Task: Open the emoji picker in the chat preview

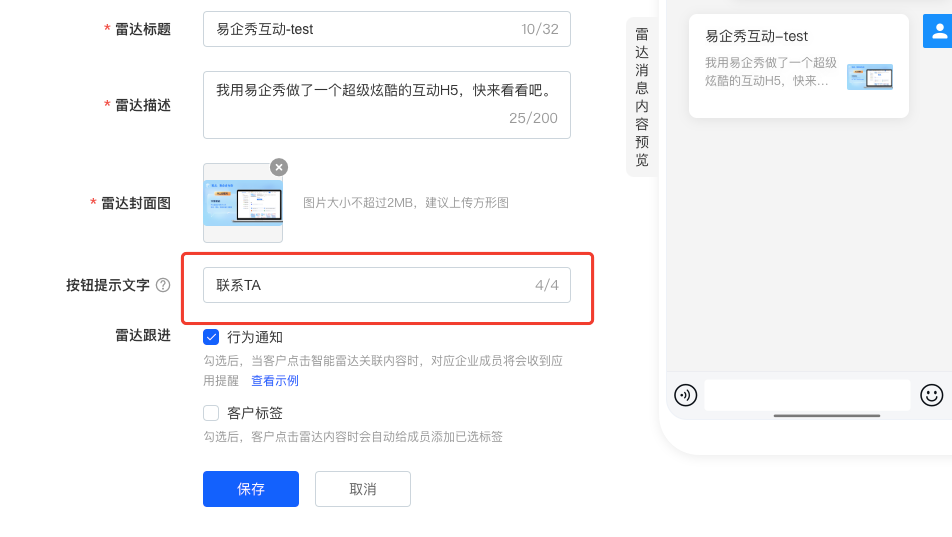Action: click(931, 395)
